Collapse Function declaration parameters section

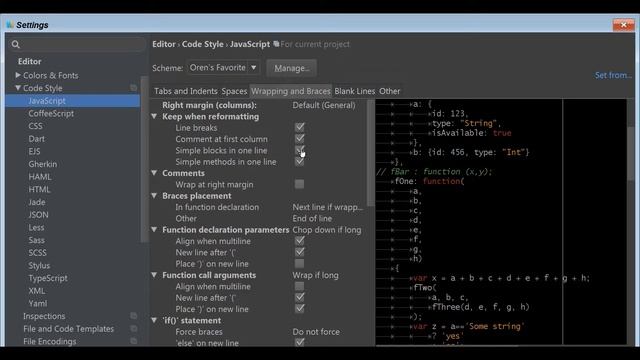point(154,230)
